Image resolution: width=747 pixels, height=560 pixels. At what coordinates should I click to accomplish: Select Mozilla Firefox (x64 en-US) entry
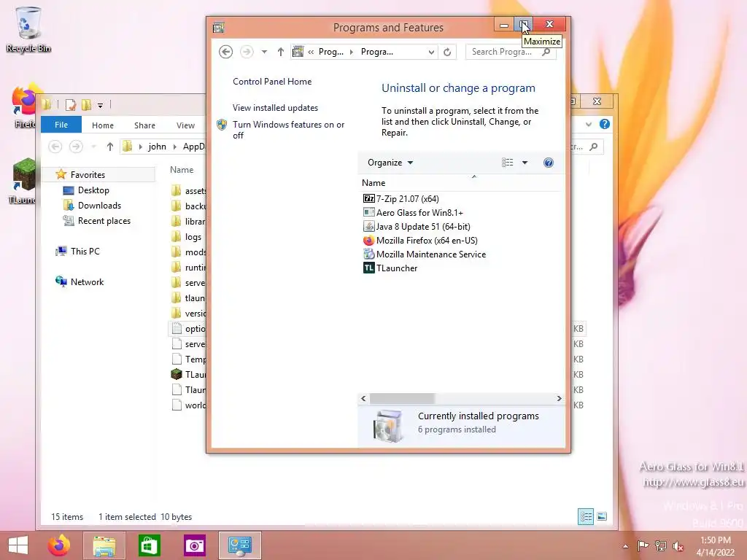(x=427, y=241)
